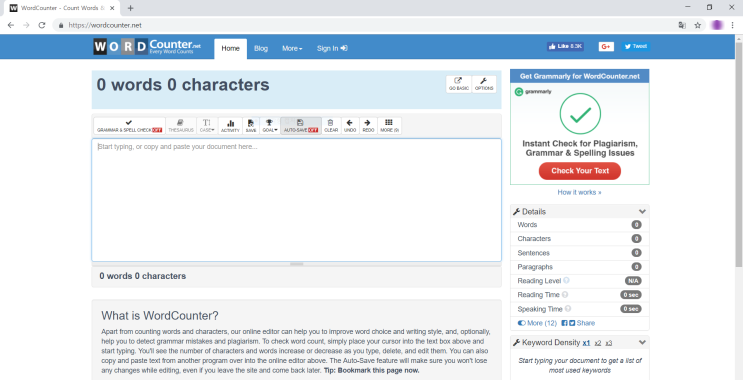
Task: Click the editor resize handle
Action: coord(296,264)
